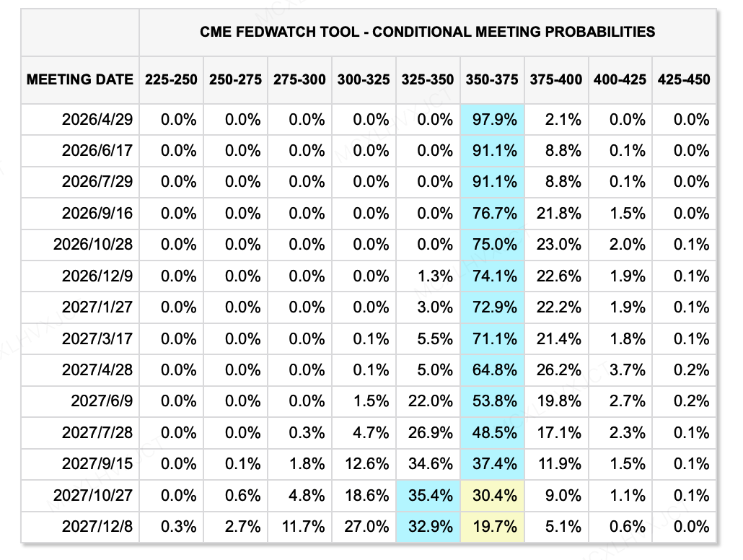Screen dimensions: 743x560
Task: Select the 350-375 rate range header
Action: 492,79
